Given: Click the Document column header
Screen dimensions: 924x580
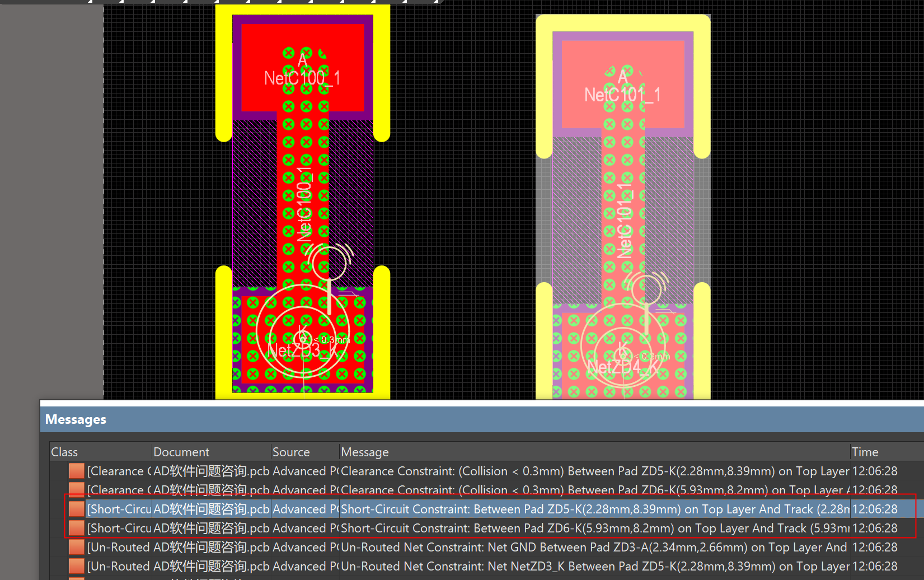Looking at the screenshot, I should [x=181, y=452].
